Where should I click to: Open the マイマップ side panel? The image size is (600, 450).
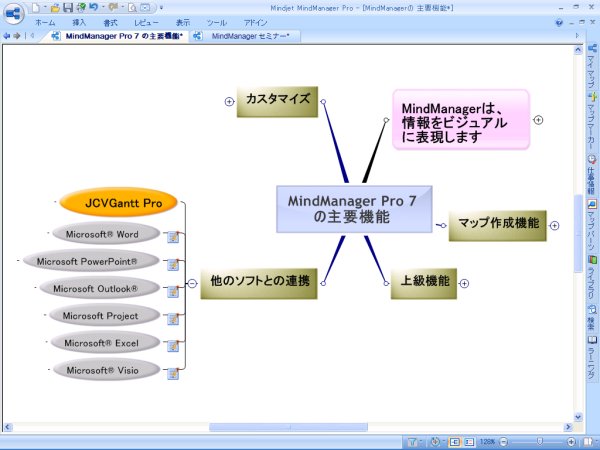coord(592,66)
